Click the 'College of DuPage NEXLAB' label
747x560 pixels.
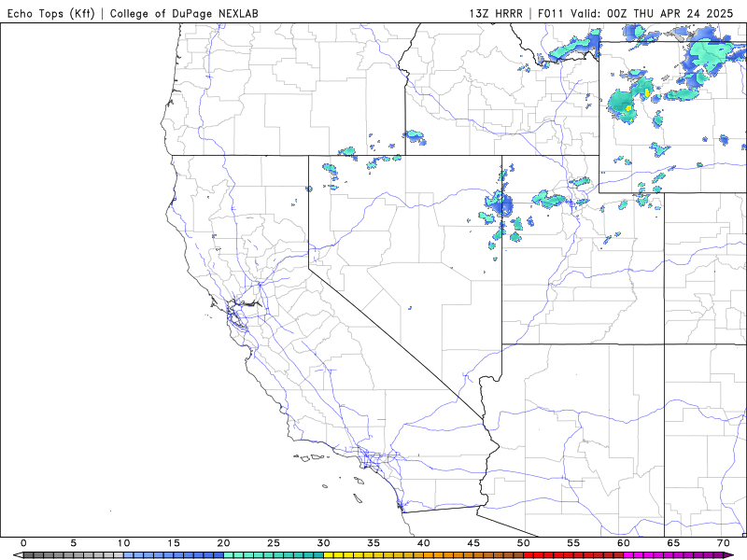pyautogui.click(x=184, y=13)
